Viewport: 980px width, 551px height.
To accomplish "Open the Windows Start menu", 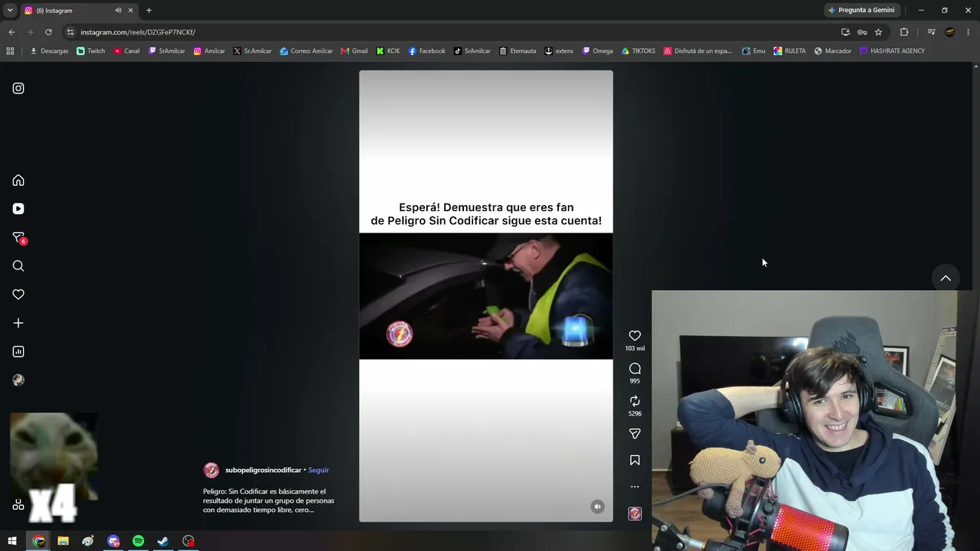I will 12,541.
